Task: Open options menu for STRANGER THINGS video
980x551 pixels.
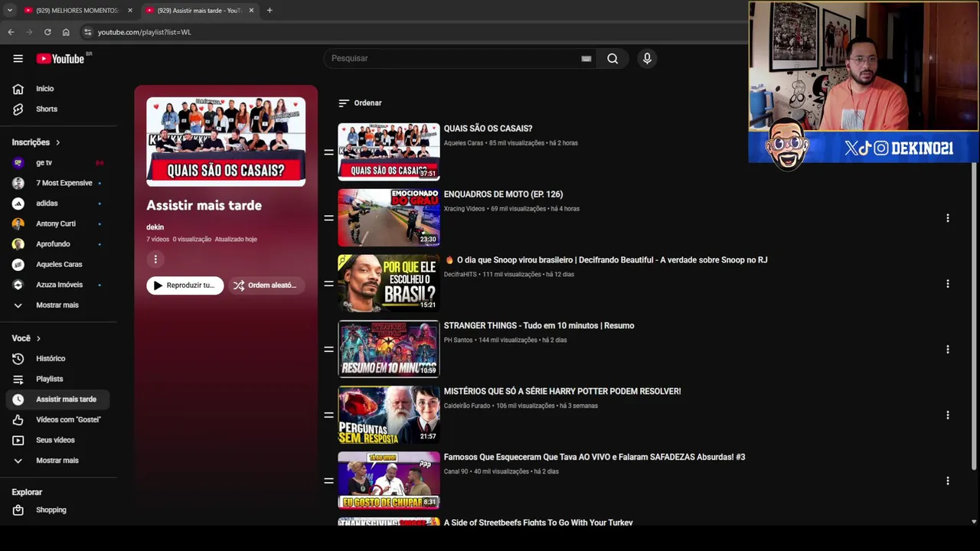Action: coord(948,349)
